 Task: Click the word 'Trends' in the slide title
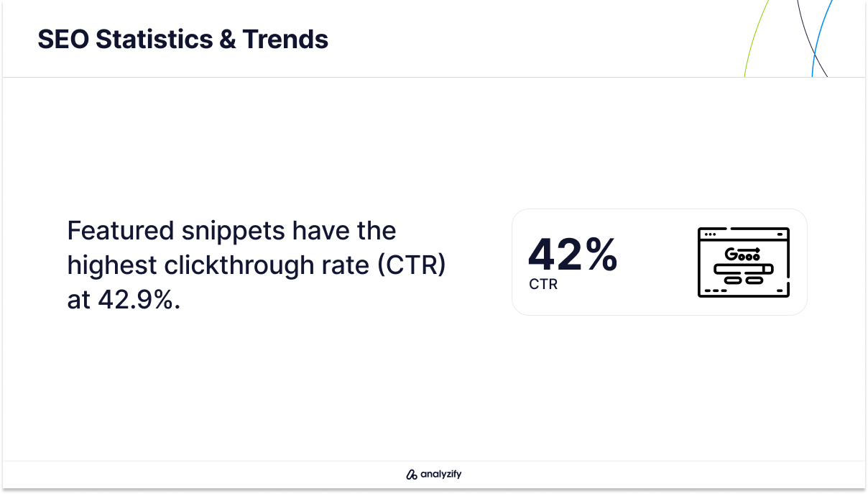click(285, 39)
